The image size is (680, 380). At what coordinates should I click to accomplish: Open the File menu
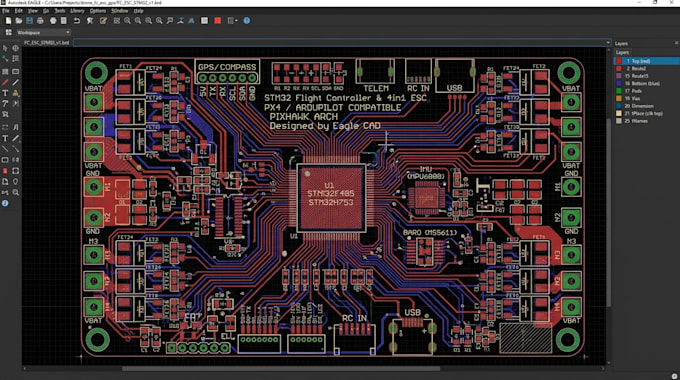[6, 11]
